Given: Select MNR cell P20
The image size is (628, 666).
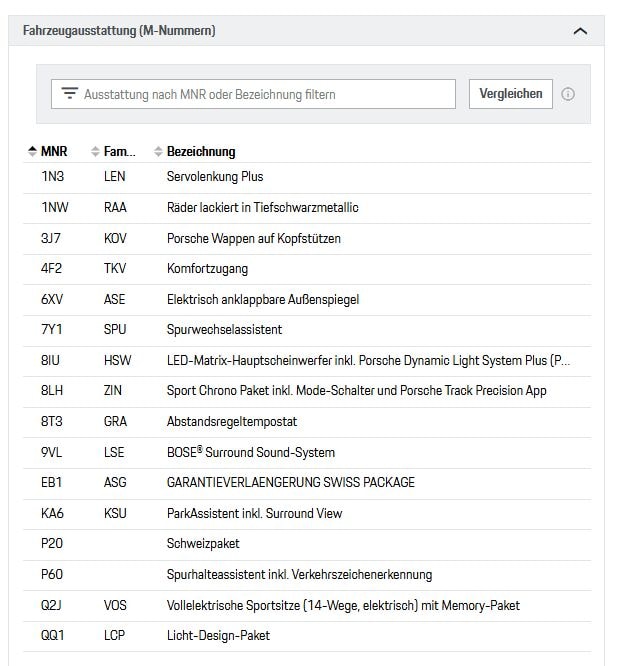Looking at the screenshot, I should tap(52, 543).
